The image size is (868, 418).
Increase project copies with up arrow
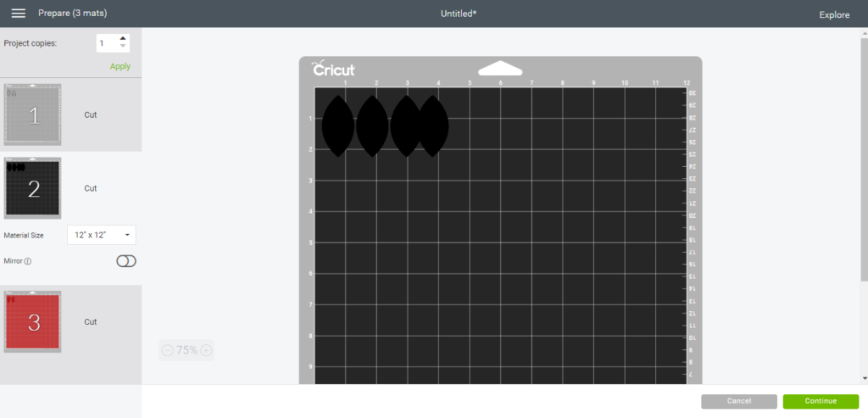123,38
